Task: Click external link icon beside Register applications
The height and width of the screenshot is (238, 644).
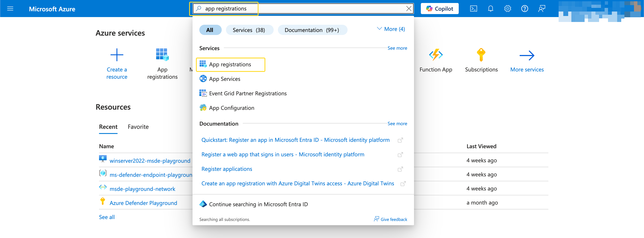Action: click(x=400, y=169)
